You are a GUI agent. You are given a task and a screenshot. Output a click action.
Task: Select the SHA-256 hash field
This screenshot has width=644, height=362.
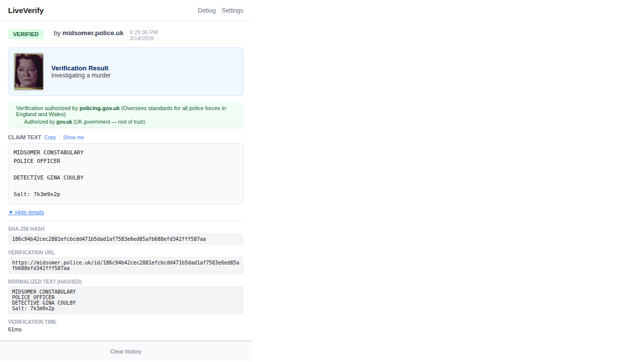(x=125, y=239)
